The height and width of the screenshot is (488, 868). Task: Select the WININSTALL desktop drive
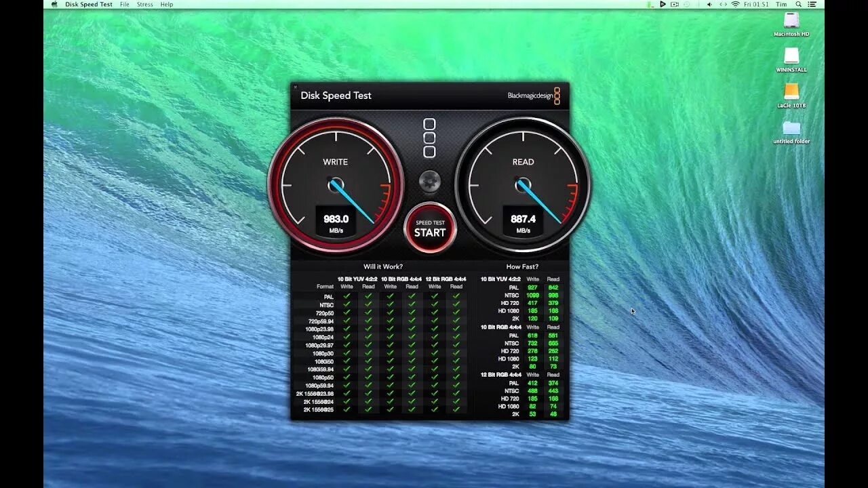click(x=791, y=60)
